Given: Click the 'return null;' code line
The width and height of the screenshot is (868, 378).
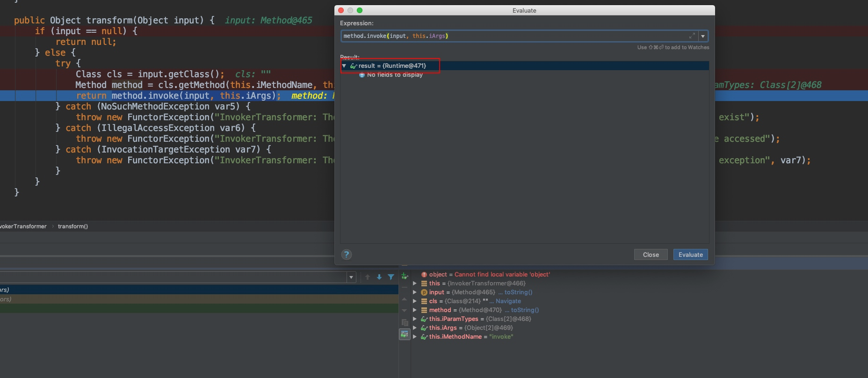Looking at the screenshot, I should [x=86, y=42].
